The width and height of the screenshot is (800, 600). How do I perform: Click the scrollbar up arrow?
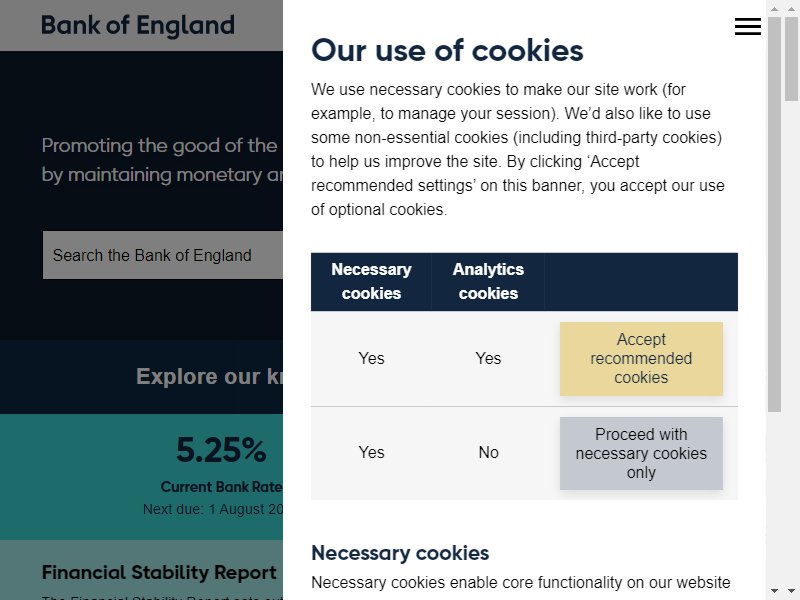[774, 9]
